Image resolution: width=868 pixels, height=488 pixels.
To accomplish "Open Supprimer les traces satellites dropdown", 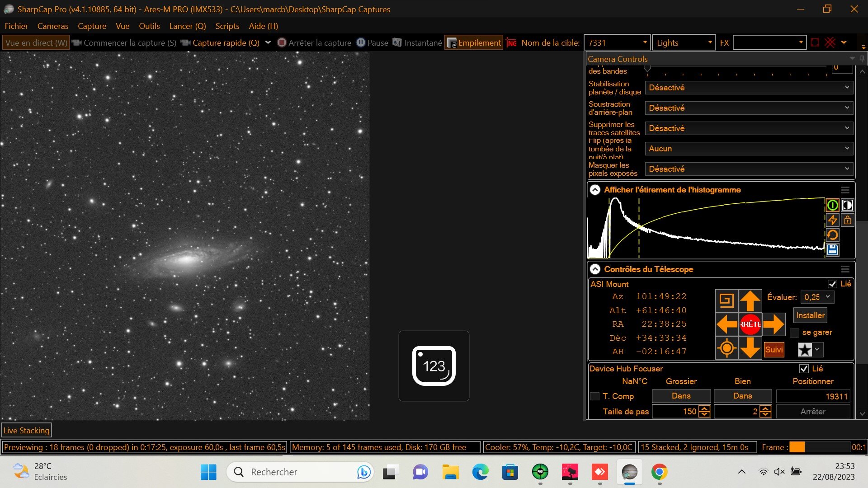I will coord(749,128).
